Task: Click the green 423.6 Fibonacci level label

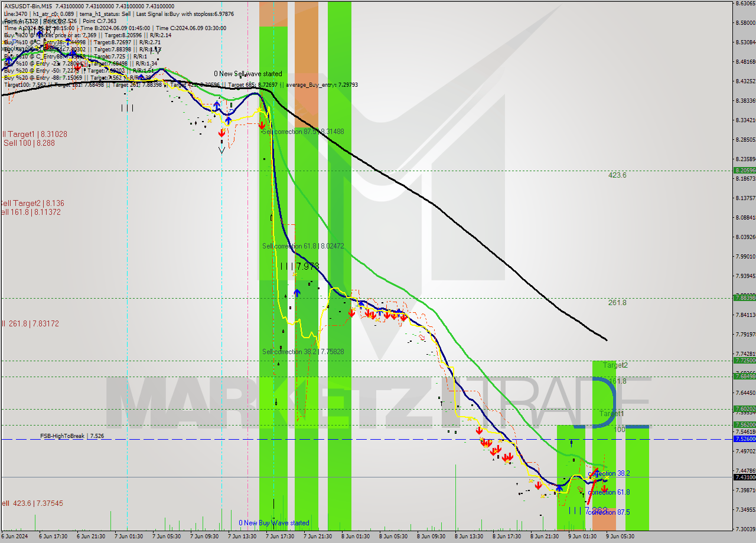Action: pyautogui.click(x=617, y=175)
